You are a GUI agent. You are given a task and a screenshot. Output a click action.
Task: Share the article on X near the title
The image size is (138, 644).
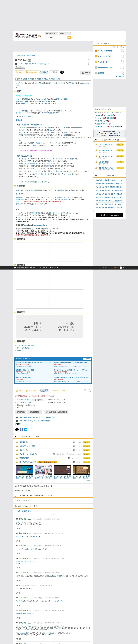click(x=62, y=72)
